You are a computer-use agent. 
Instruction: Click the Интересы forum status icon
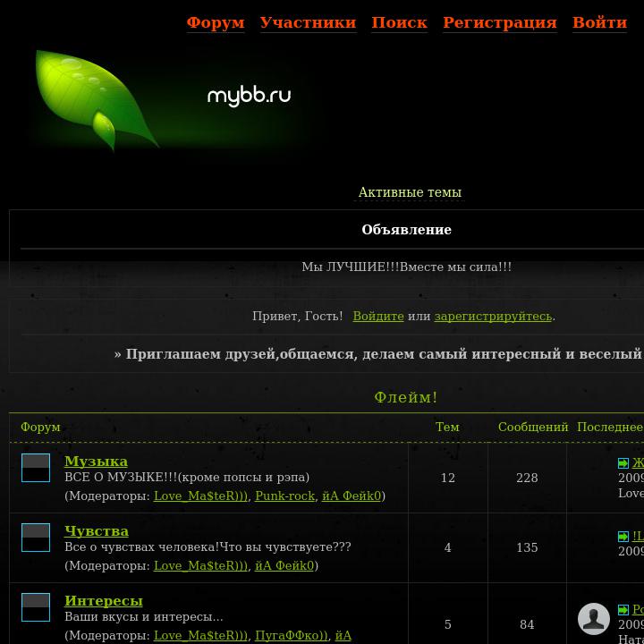(x=36, y=607)
